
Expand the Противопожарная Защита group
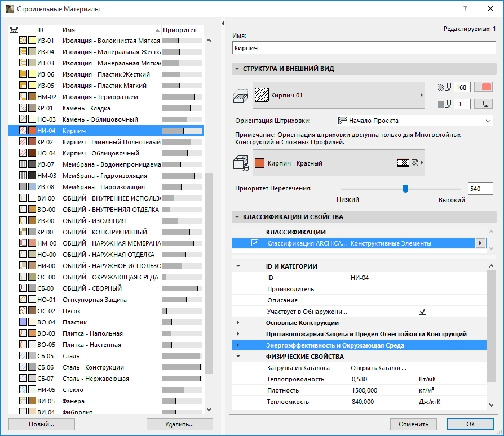pyautogui.click(x=238, y=334)
